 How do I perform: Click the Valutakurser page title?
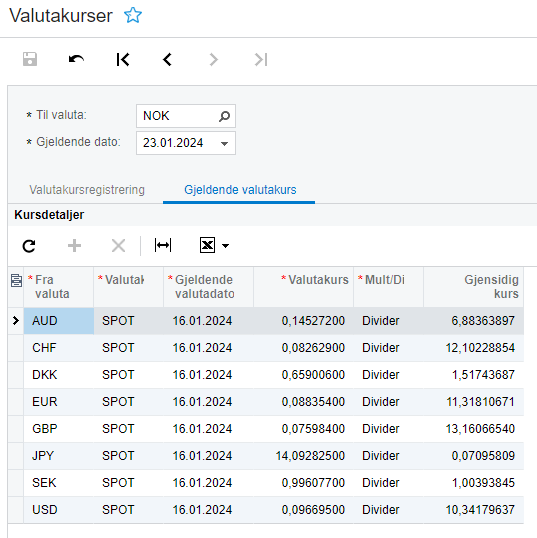click(x=61, y=16)
